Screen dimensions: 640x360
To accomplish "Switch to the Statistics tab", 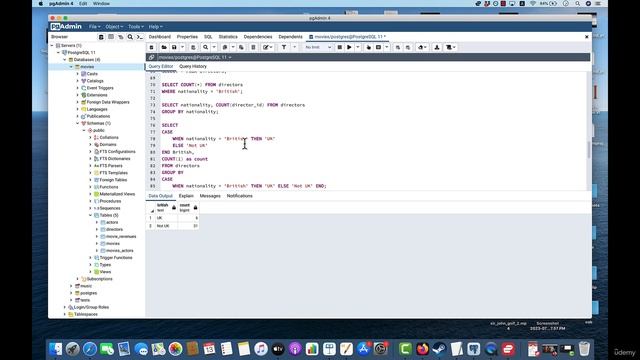I will point(228,37).
